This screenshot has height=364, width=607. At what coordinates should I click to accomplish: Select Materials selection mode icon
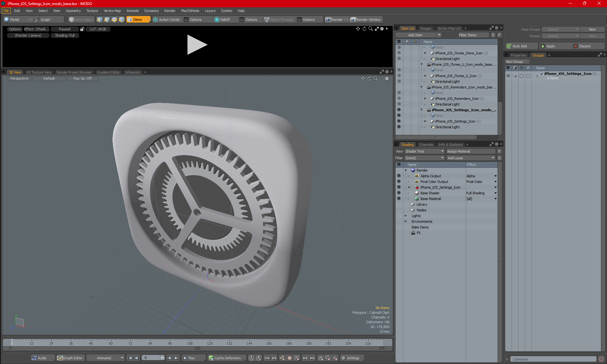[x=121, y=20]
